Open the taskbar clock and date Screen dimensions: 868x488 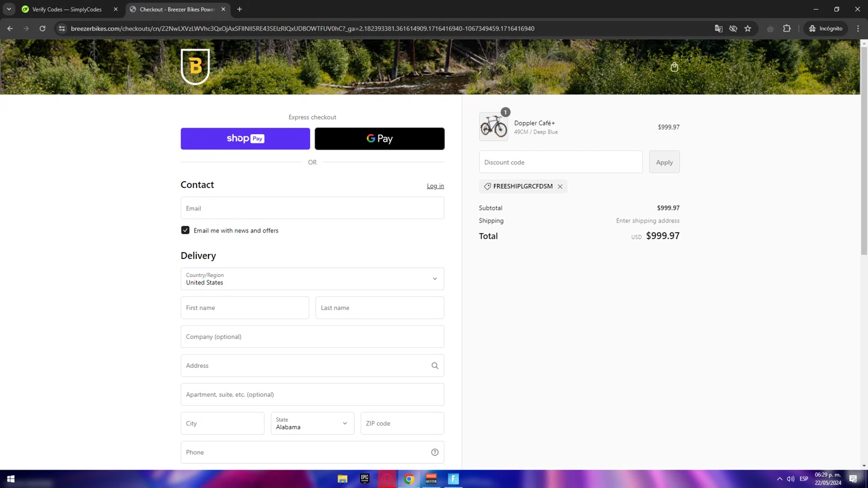click(x=828, y=479)
